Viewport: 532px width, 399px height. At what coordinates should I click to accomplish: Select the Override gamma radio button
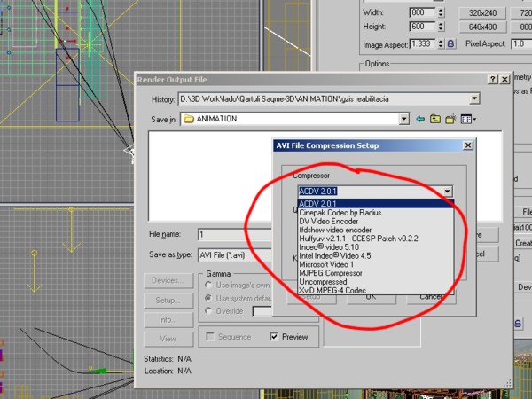pyautogui.click(x=207, y=310)
